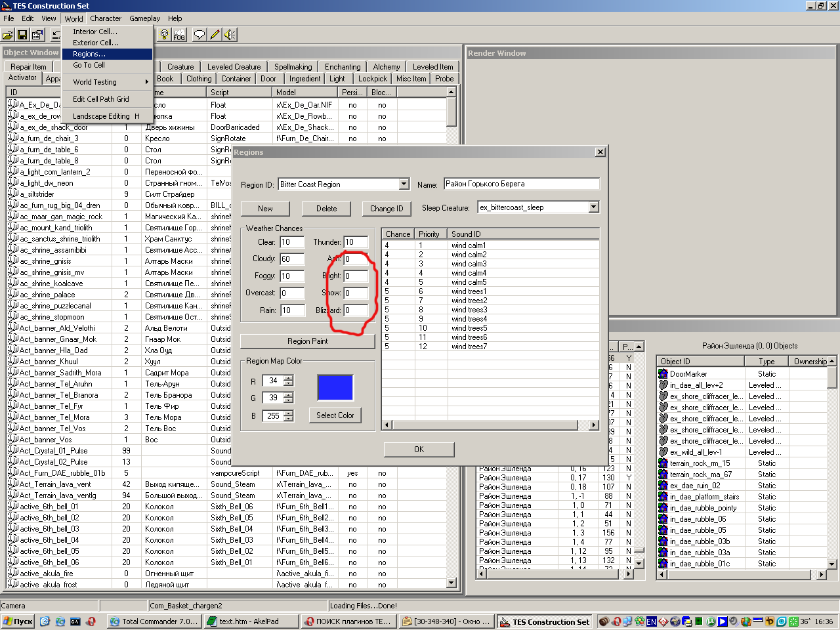
Task: Select the active_6th_bell_01 row
Action: pos(226,507)
